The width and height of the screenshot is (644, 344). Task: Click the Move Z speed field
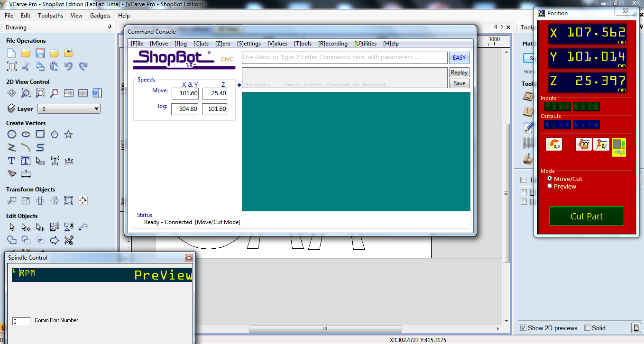click(215, 93)
